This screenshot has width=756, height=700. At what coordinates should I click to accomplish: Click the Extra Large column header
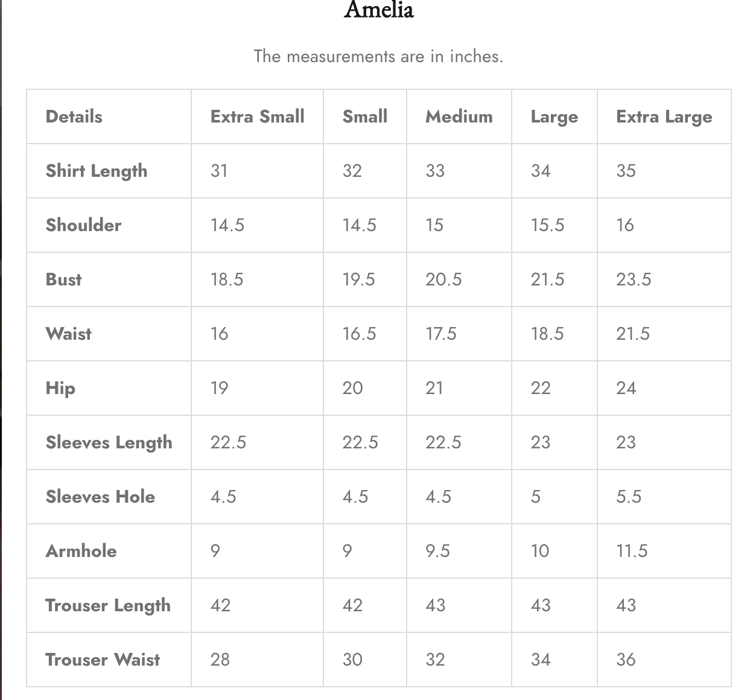[x=664, y=117]
